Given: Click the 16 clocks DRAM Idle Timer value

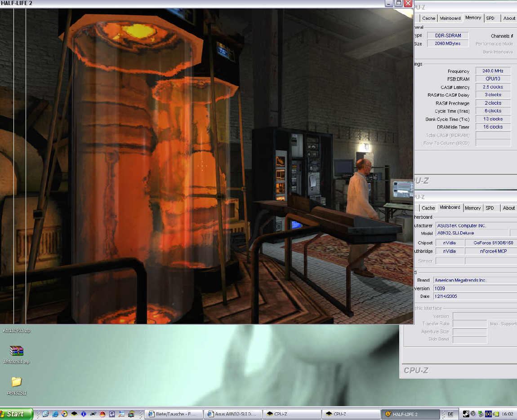Looking at the screenshot, I should pos(493,127).
